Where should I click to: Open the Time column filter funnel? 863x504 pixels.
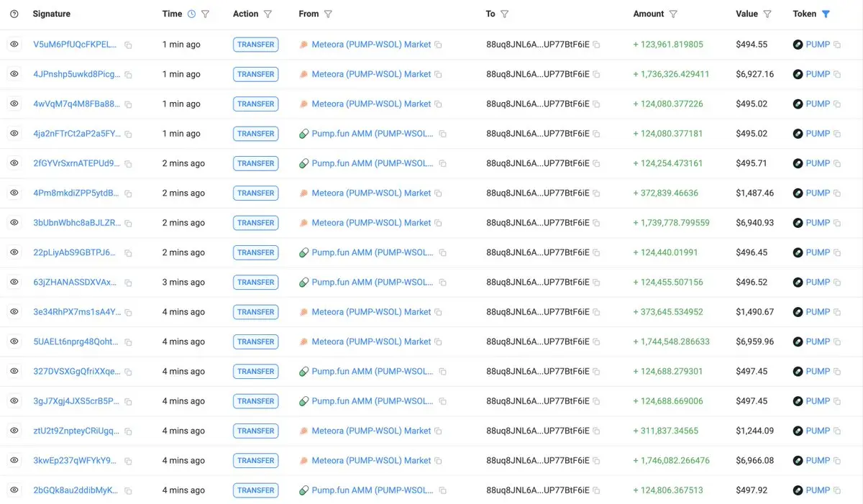(x=206, y=14)
